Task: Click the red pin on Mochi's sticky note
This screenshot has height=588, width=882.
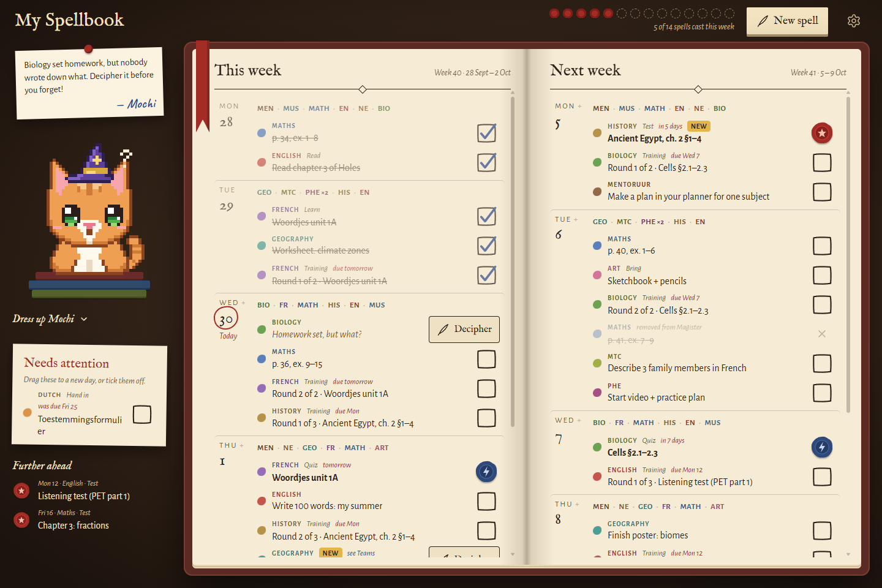Action: coord(89,49)
